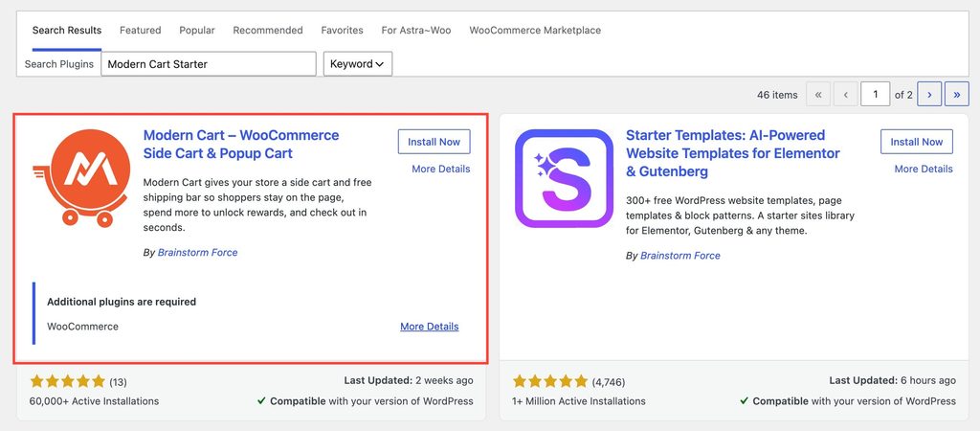Screen dimensions: 980x431
Task: Open More Details for required WooCommerce plugin
Action: 430,327
